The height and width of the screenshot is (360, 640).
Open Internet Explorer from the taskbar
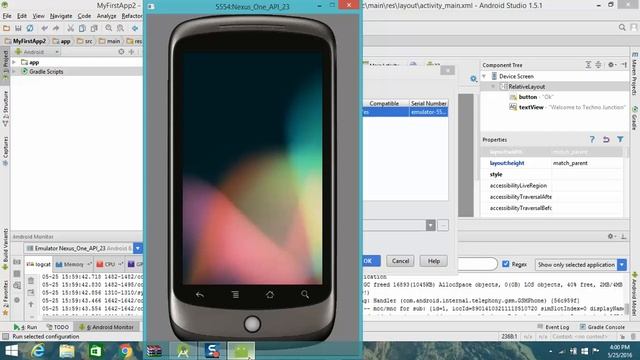pos(38,351)
